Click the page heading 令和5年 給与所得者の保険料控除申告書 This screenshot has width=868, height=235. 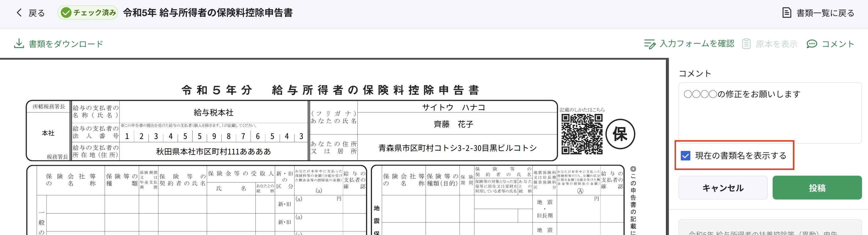tap(208, 13)
